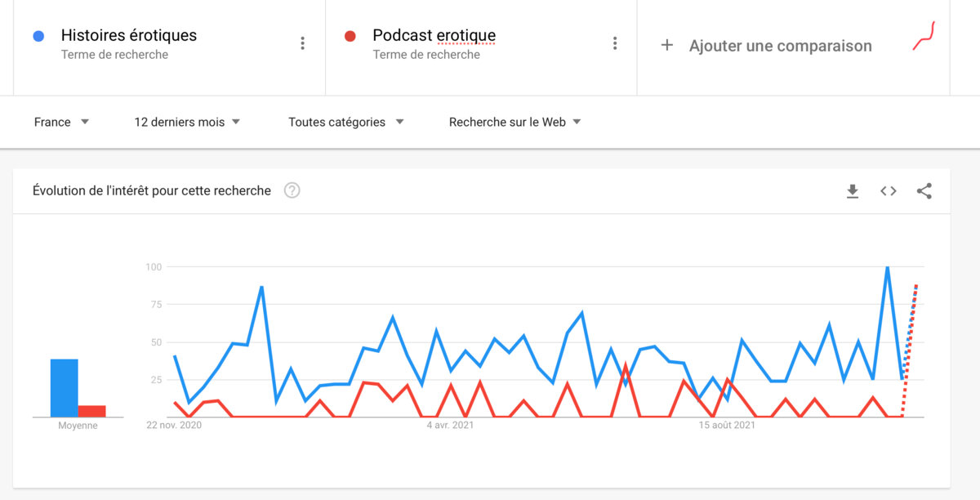The image size is (980, 500).
Task: Open the 12 derniers mois period dropdown
Action: click(187, 122)
